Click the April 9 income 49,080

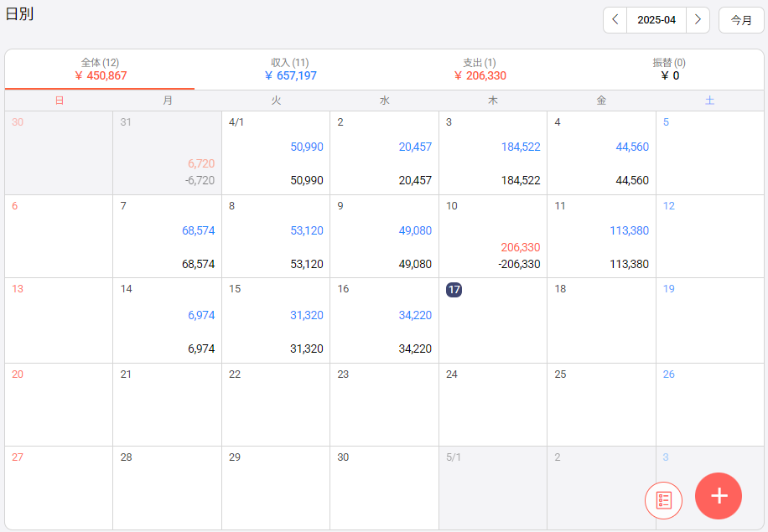[x=415, y=230]
